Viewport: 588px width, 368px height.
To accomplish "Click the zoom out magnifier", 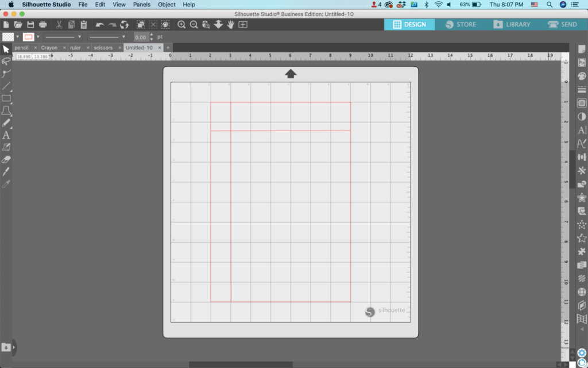I will click(194, 25).
